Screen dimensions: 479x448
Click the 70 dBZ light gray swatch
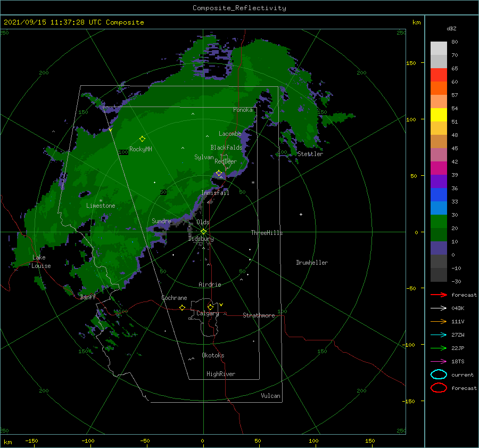click(x=439, y=48)
